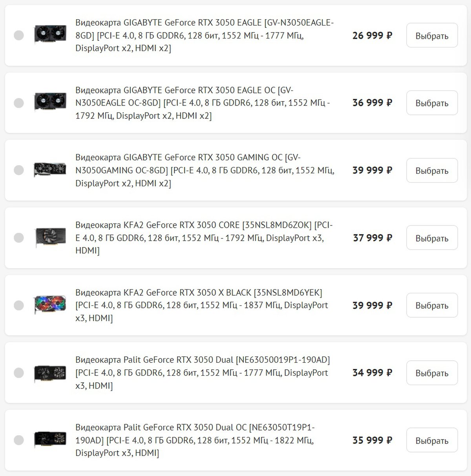471x476 pixels.
Task: Open Palit RTX 3050 Dual OC title link
Action: [195, 440]
